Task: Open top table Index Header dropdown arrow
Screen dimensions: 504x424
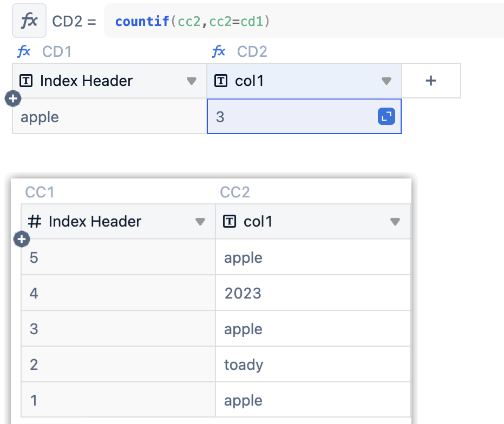Action: point(192,81)
